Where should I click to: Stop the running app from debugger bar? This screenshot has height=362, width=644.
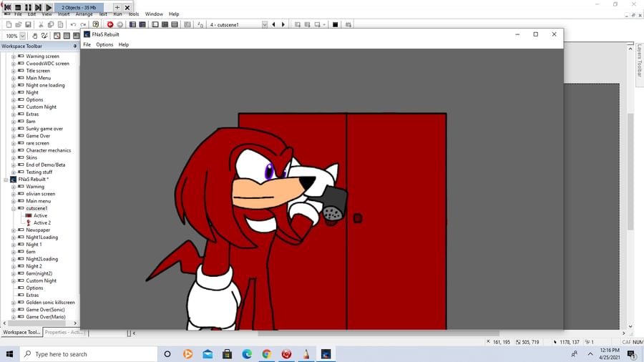tap(18, 7)
